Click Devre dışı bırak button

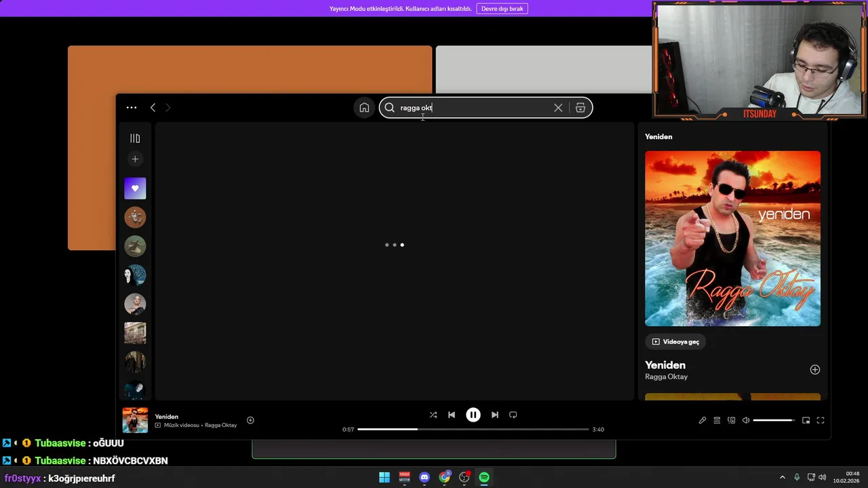click(502, 9)
